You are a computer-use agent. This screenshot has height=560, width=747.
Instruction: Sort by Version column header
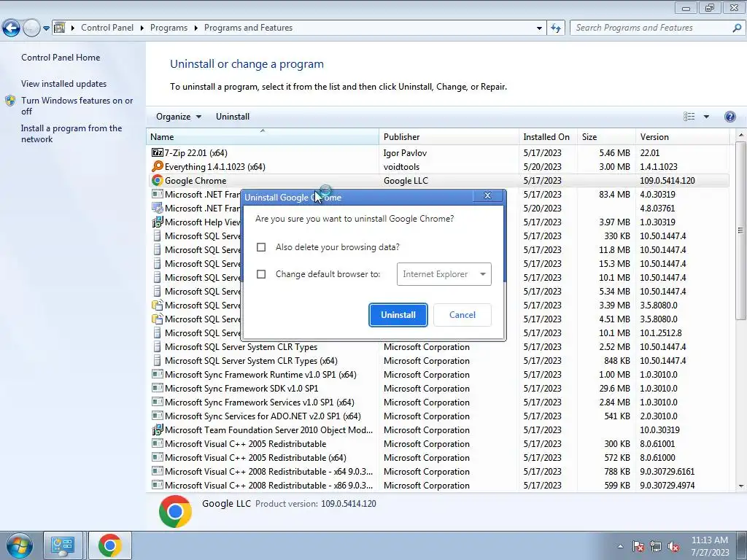click(682, 136)
